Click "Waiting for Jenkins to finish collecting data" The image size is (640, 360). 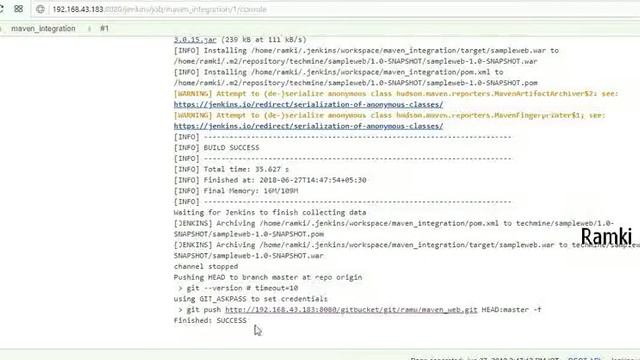pos(270,213)
